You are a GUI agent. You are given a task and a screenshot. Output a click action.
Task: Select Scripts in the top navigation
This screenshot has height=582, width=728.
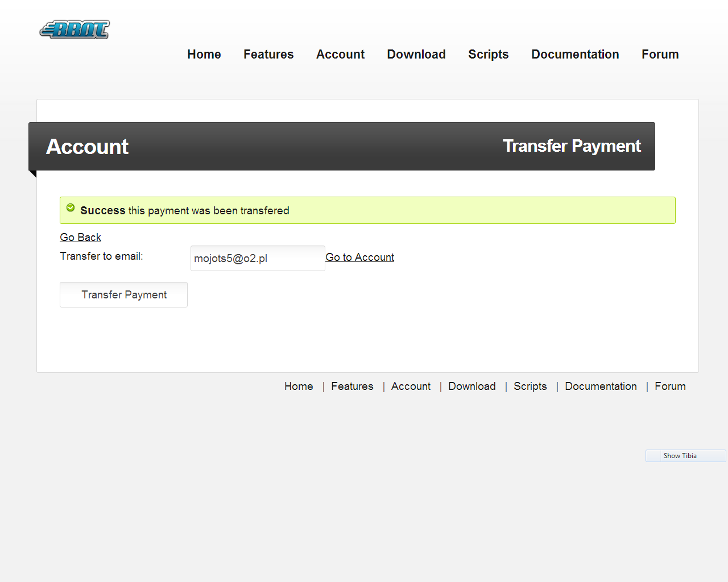pyautogui.click(x=488, y=55)
